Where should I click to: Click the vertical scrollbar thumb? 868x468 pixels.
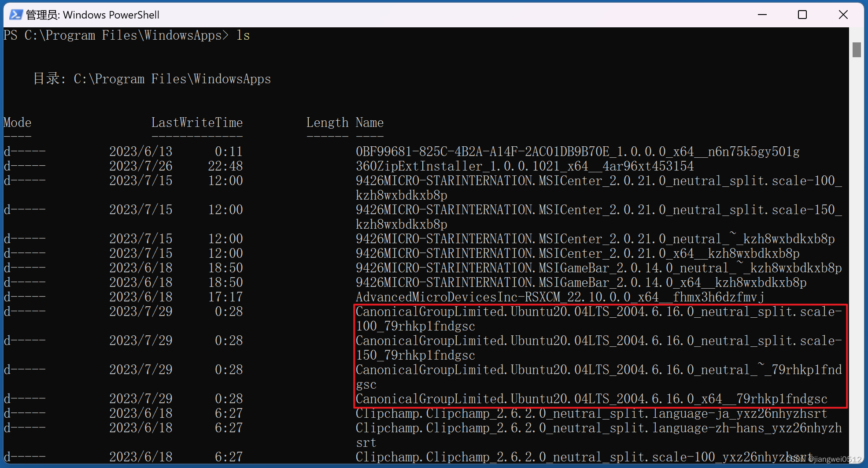[x=857, y=50]
